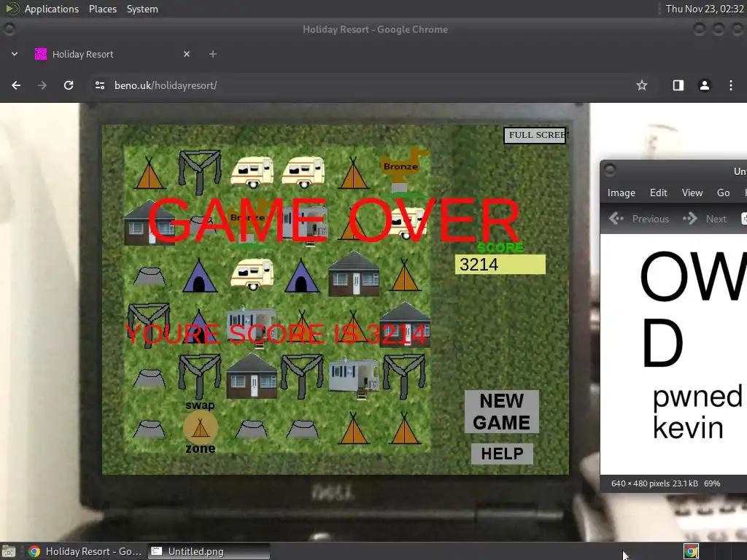Click the clock showing Thu Nov 23, 02:32
This screenshot has height=560, width=747.
(x=705, y=9)
